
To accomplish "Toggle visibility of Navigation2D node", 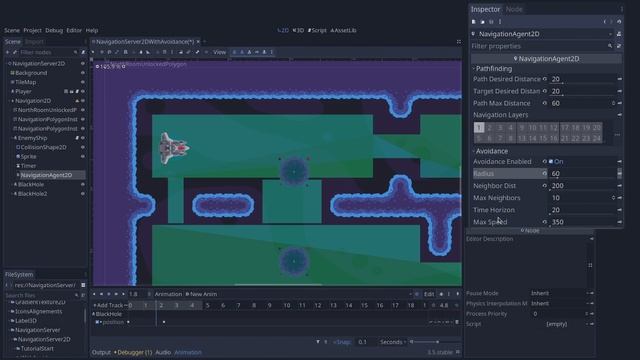I will point(83,101).
